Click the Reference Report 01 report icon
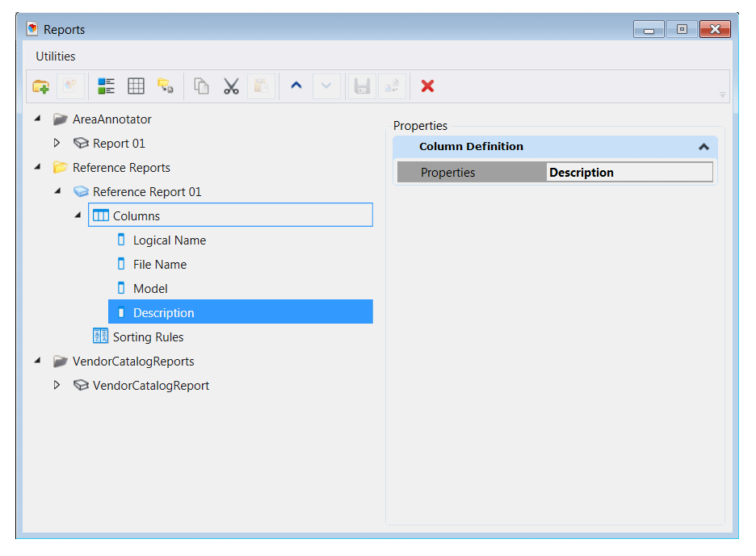The height and width of the screenshot is (556, 756). [81, 191]
